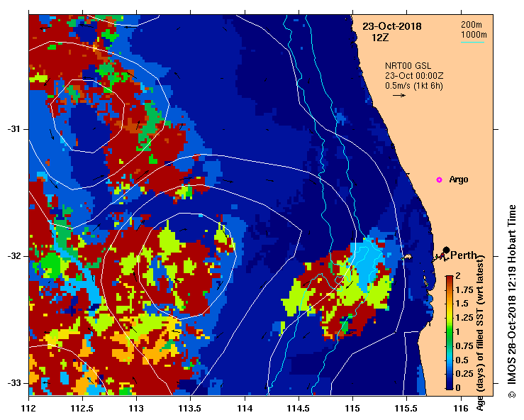Click the color bar value 0.5
This screenshot has height=420, width=524.
click(x=462, y=360)
